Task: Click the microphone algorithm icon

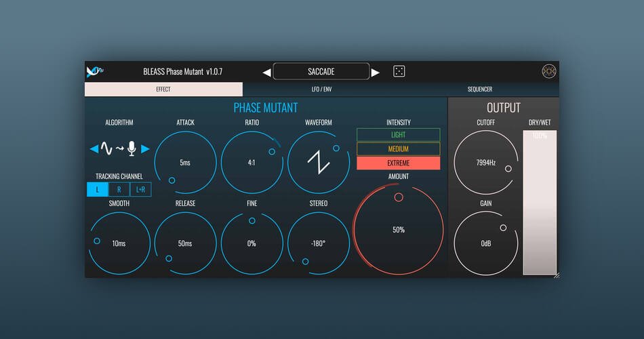Action: pyautogui.click(x=132, y=148)
